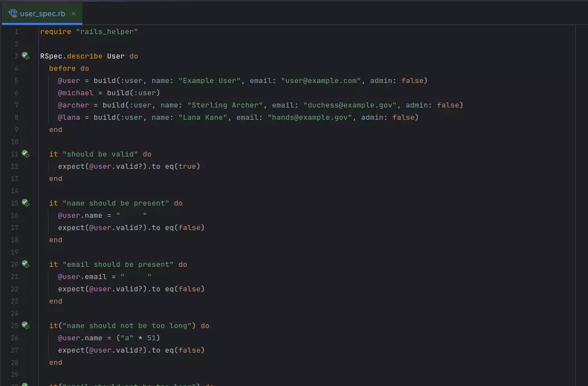Click the @user variable on line 5
Viewport: 588px width, 386px height.
click(x=69, y=80)
